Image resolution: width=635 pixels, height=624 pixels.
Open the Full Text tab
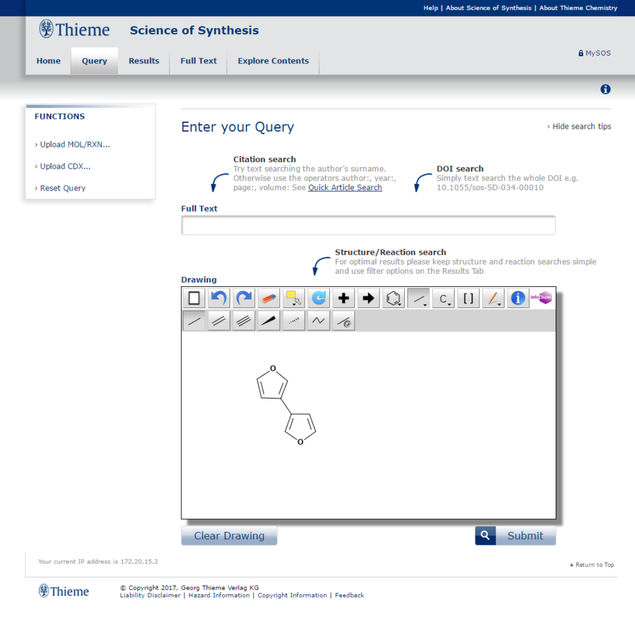198,61
